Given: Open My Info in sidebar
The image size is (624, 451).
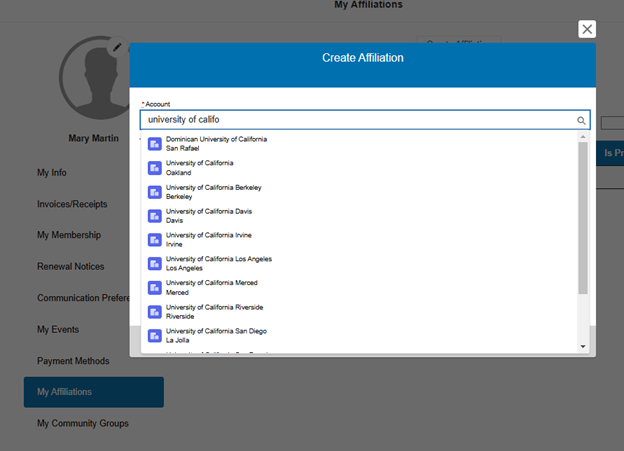Looking at the screenshot, I should pyautogui.click(x=52, y=173).
